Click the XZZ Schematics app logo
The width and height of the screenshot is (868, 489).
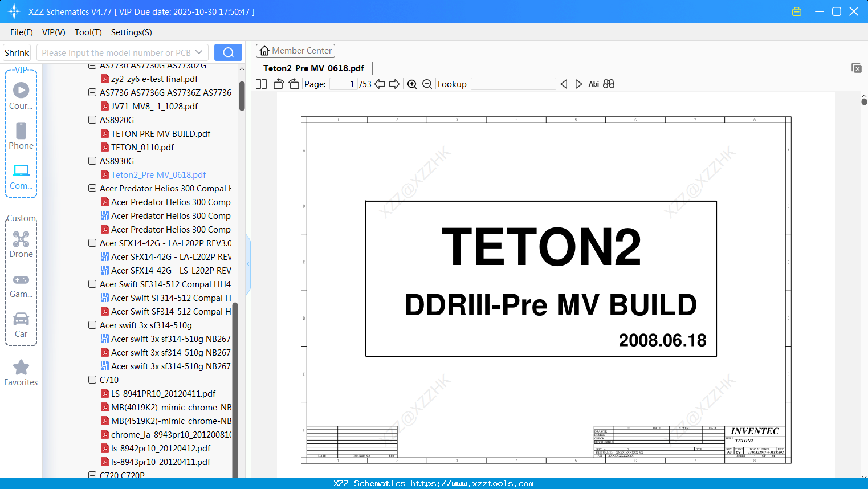click(x=14, y=11)
